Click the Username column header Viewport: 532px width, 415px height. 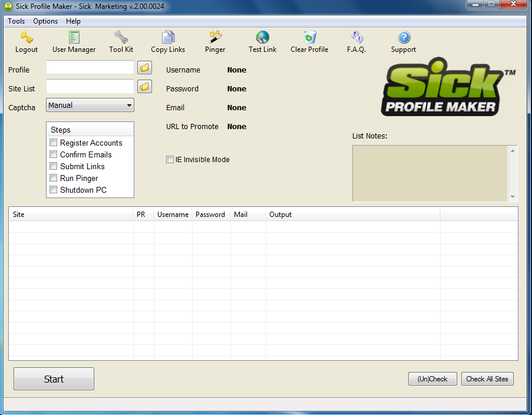173,215
